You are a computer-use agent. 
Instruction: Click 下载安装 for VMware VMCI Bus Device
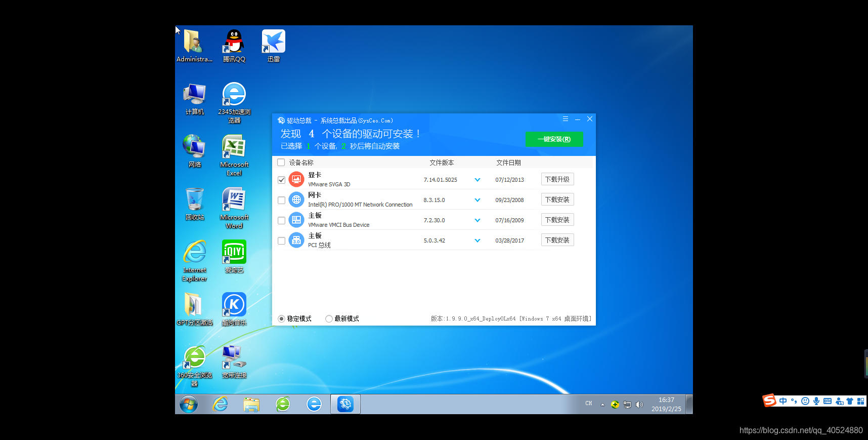(557, 220)
